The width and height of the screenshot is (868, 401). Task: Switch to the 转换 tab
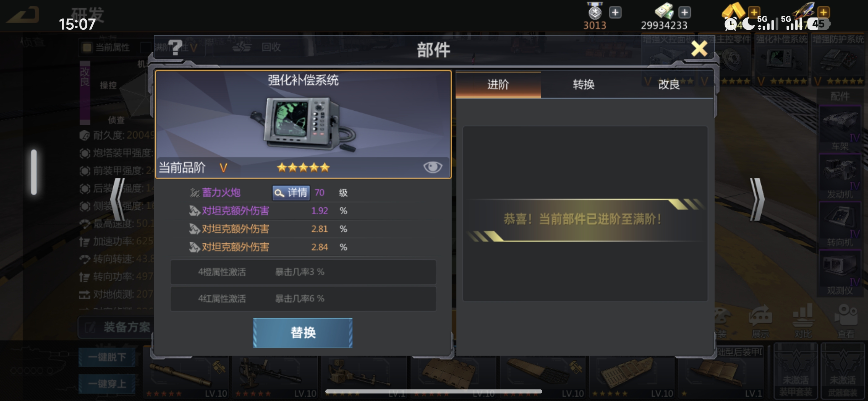583,84
